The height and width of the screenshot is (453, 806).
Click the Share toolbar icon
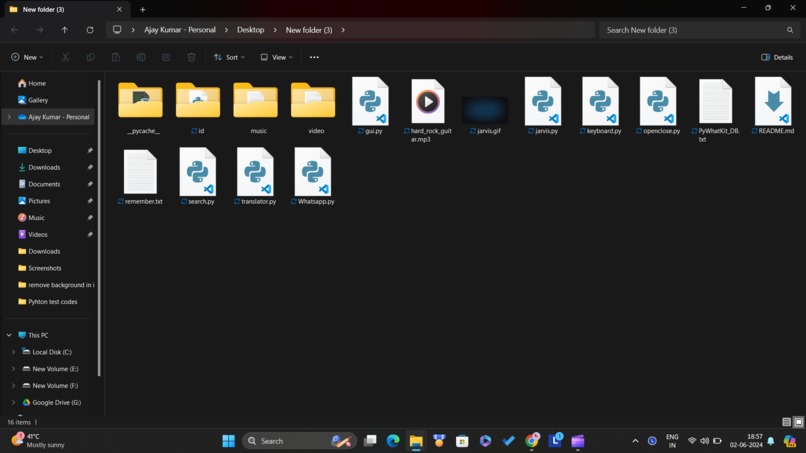tap(166, 57)
